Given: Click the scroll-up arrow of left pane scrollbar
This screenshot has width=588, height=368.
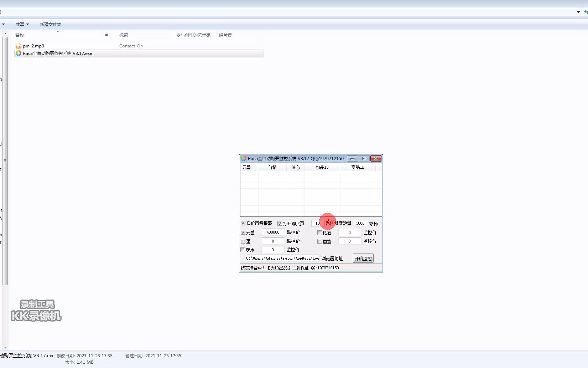Looking at the screenshot, I should 5,34.
